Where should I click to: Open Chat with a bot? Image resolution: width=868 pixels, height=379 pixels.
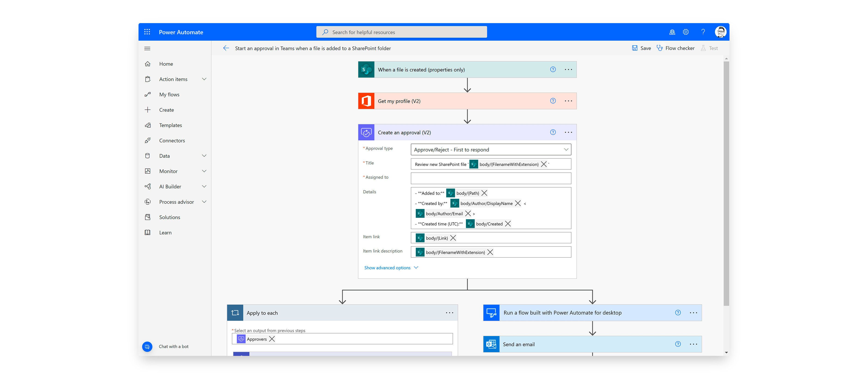[166, 347]
